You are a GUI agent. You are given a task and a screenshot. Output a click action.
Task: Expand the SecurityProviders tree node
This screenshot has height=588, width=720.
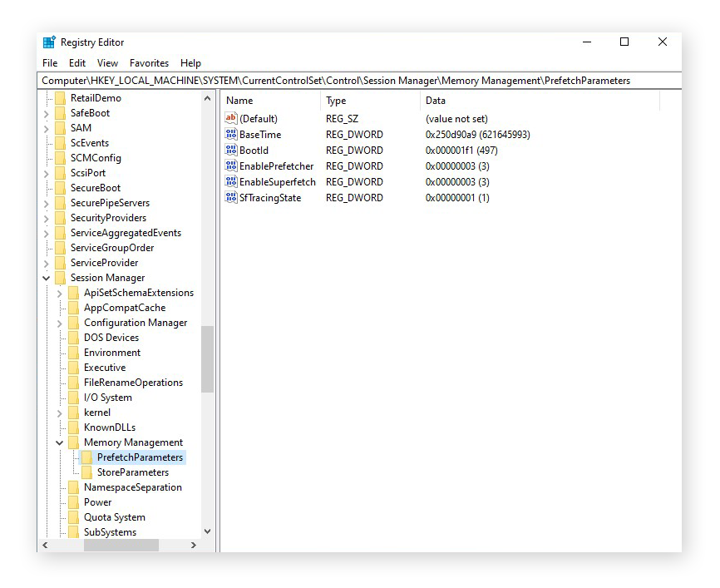(46, 219)
